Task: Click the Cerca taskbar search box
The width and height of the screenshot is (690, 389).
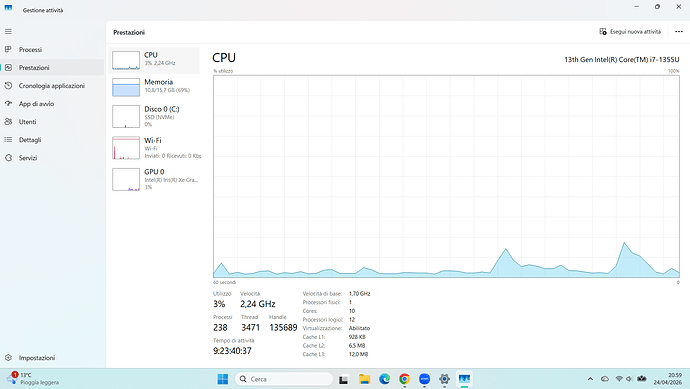Action: (x=284, y=379)
